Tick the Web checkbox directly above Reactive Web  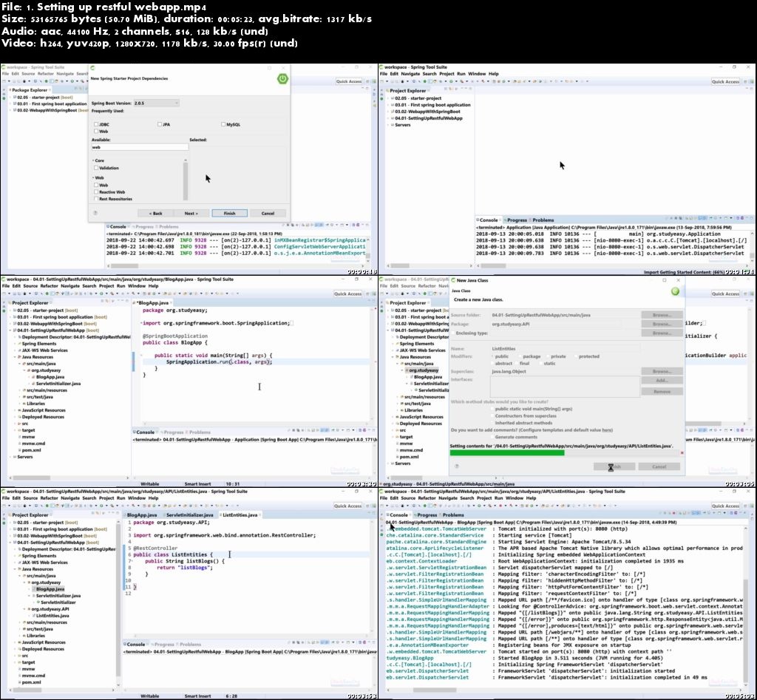click(x=96, y=185)
